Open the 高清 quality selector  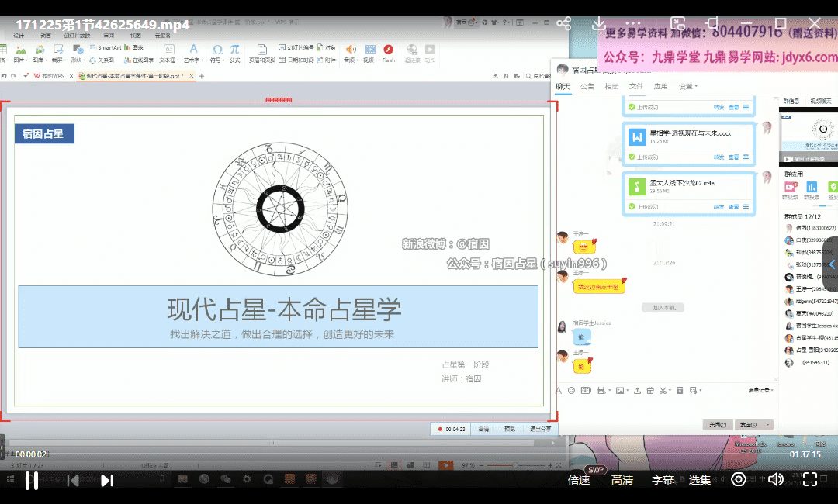pos(622,480)
